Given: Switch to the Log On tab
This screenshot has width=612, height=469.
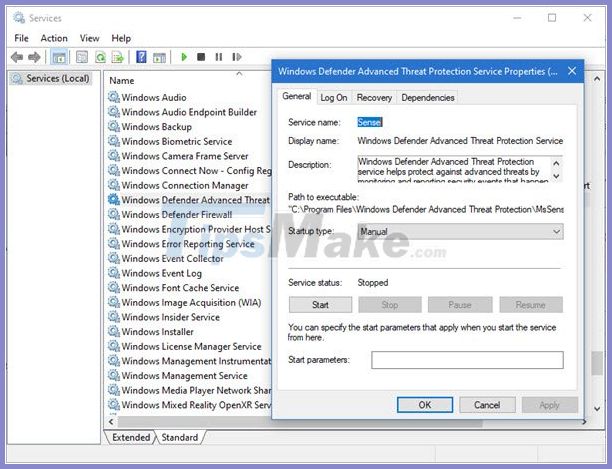Looking at the screenshot, I should [334, 98].
